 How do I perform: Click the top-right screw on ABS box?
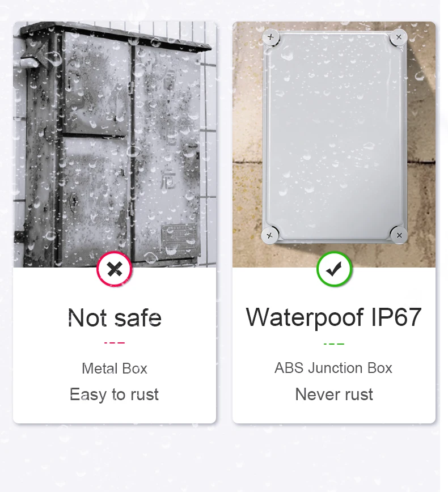pyautogui.click(x=399, y=37)
